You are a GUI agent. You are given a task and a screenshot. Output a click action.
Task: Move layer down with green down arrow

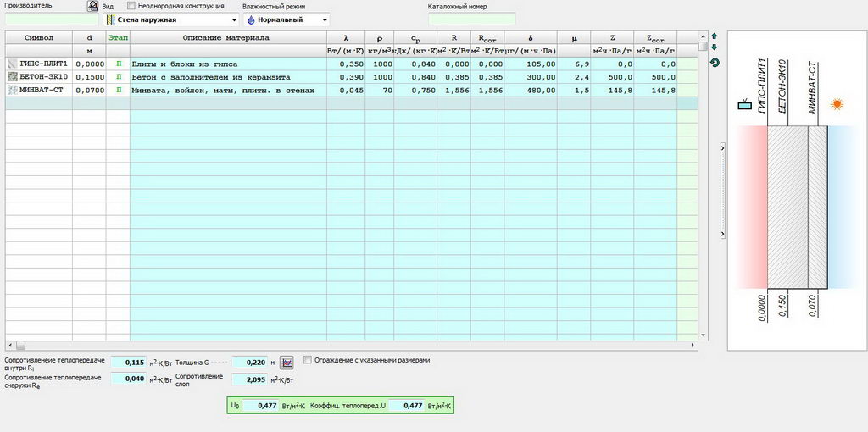click(714, 47)
